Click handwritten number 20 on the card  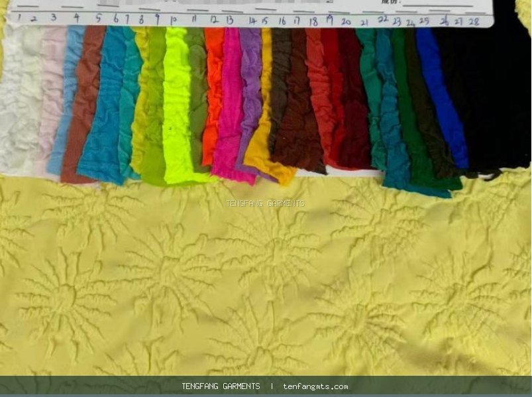(x=346, y=22)
